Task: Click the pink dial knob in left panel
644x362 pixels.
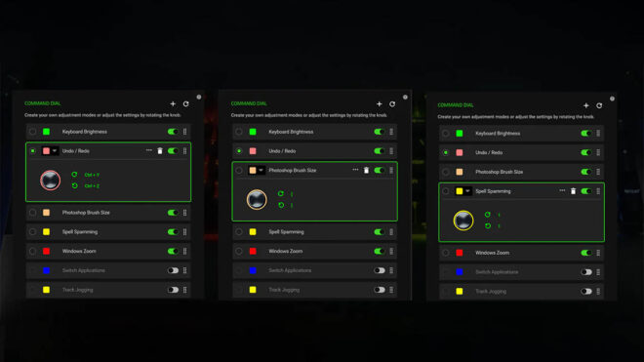Action: [x=51, y=180]
